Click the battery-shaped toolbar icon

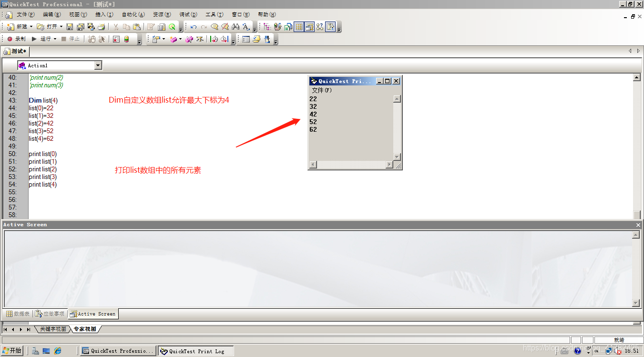point(127,39)
